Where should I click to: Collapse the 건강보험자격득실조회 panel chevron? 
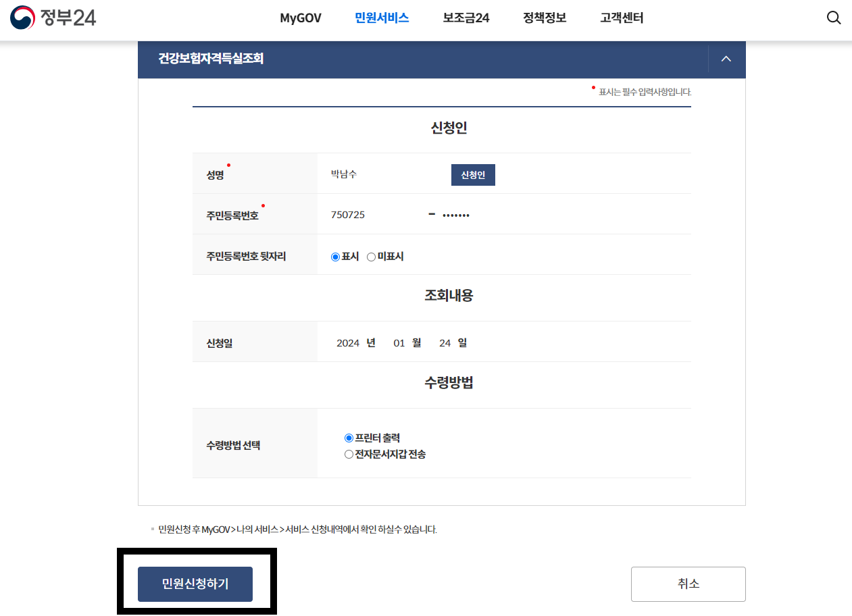tap(726, 59)
